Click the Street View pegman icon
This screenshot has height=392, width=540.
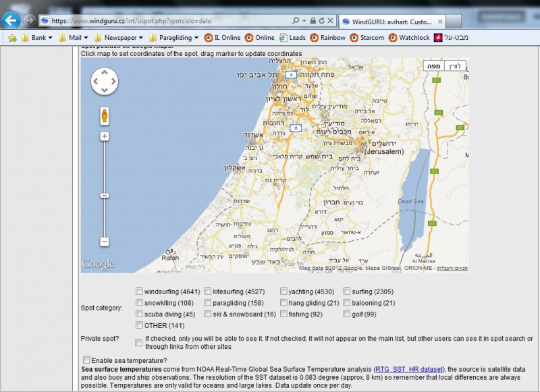click(105, 115)
